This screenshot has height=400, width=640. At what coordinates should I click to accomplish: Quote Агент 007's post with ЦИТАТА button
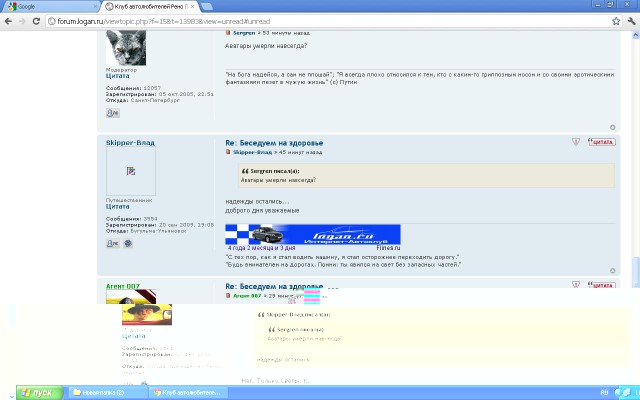click(x=602, y=284)
